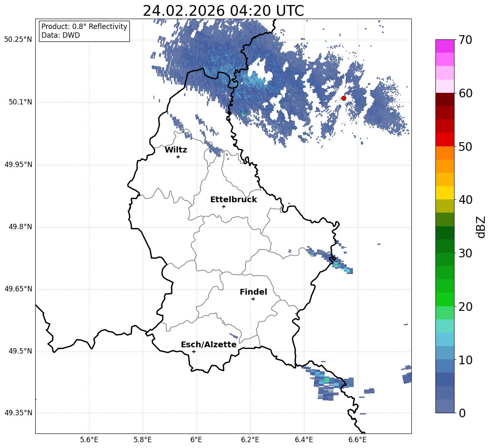Click the latitude label 50.25°N
491x448 pixels.
tap(18, 40)
